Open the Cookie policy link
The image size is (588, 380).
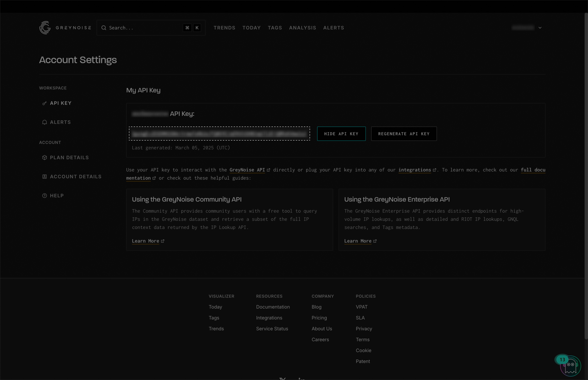coord(363,350)
